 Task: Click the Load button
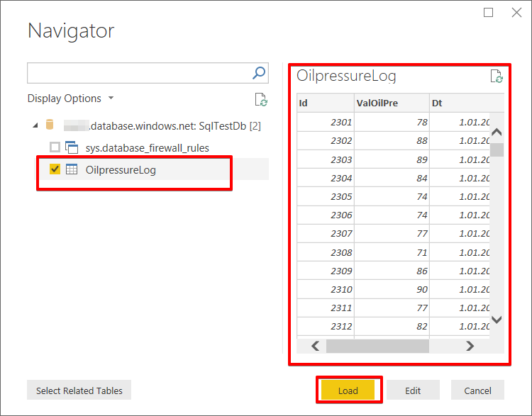coord(348,390)
